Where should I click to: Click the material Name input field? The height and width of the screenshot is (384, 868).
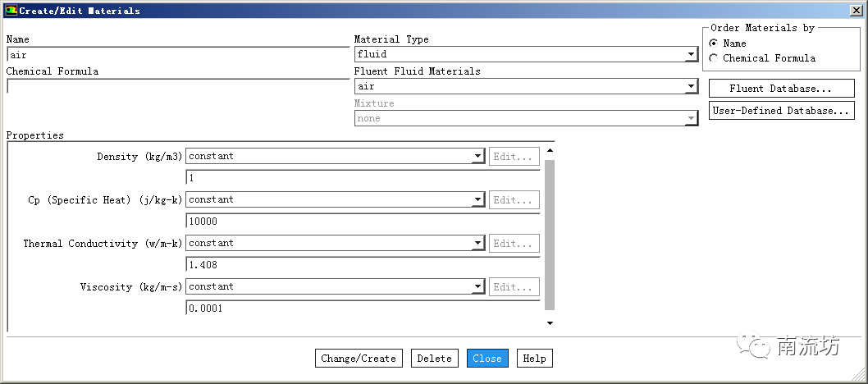177,55
